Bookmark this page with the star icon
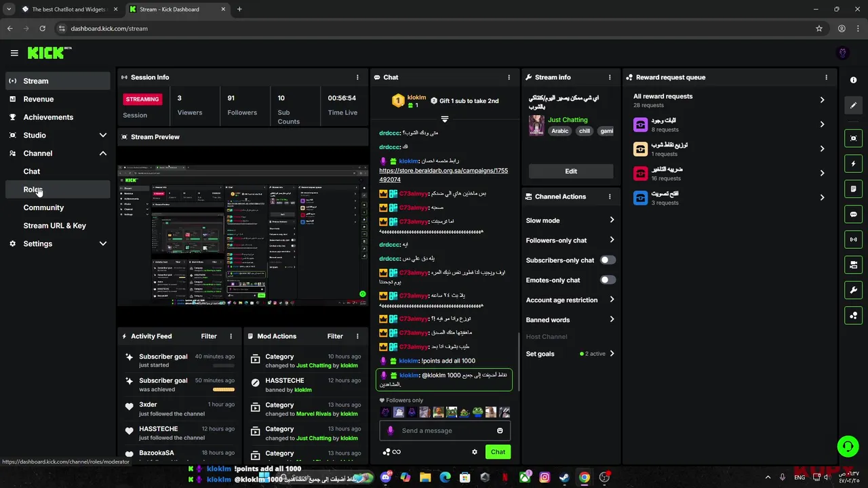The width and height of the screenshot is (868, 488). pos(819,28)
